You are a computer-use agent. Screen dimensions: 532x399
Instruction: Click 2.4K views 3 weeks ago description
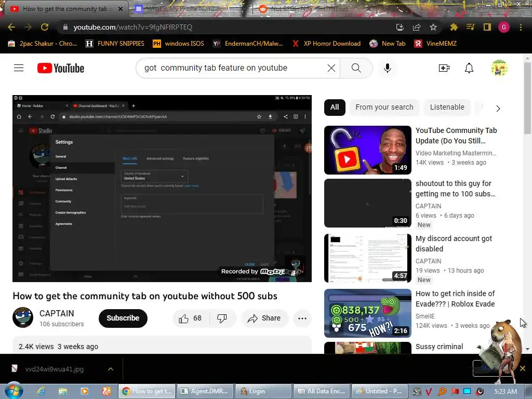(x=58, y=347)
